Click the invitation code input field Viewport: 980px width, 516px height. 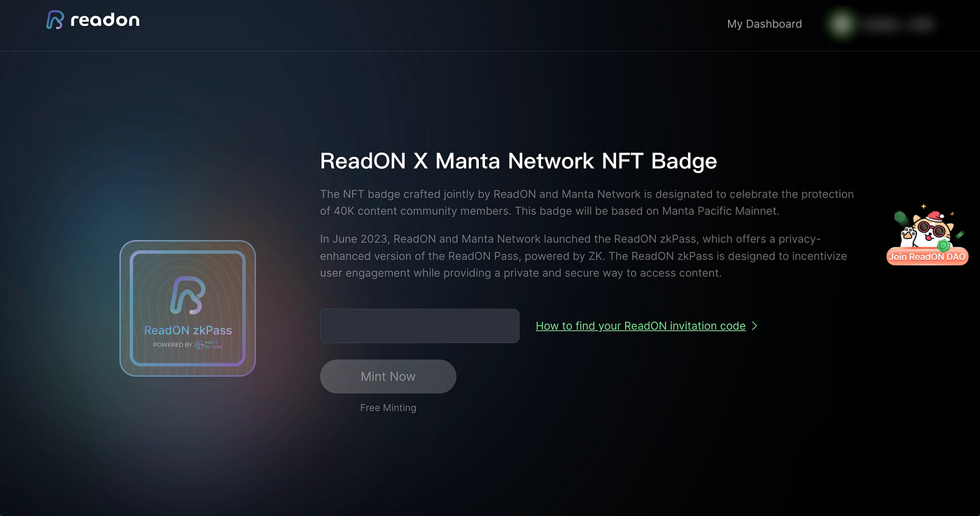pyautogui.click(x=419, y=326)
